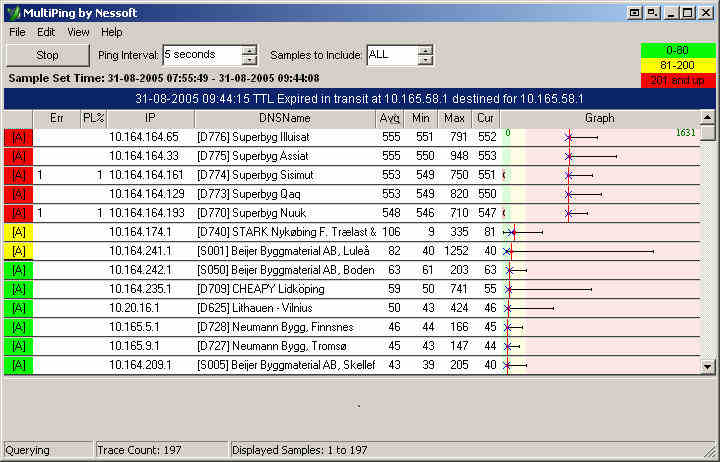This screenshot has height=462, width=720.
Task: Decrease Ping Interval with down spinner arrow
Action: [x=249, y=60]
